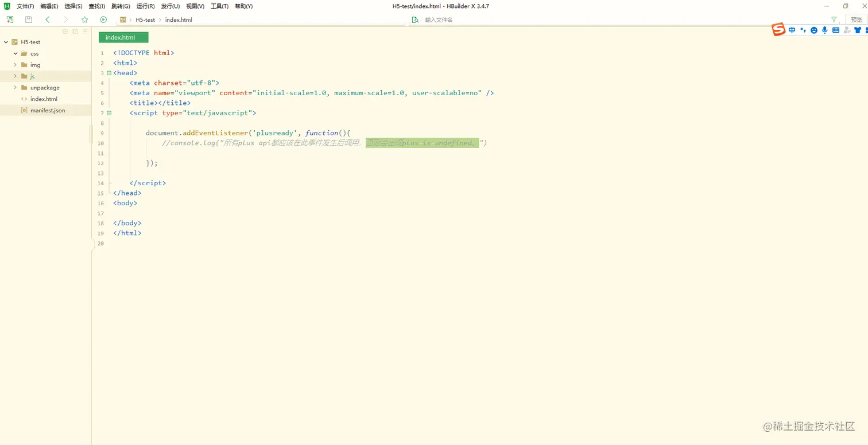The image size is (868, 445).
Task: Start Sogou voice input microphone
Action: coord(825,30)
